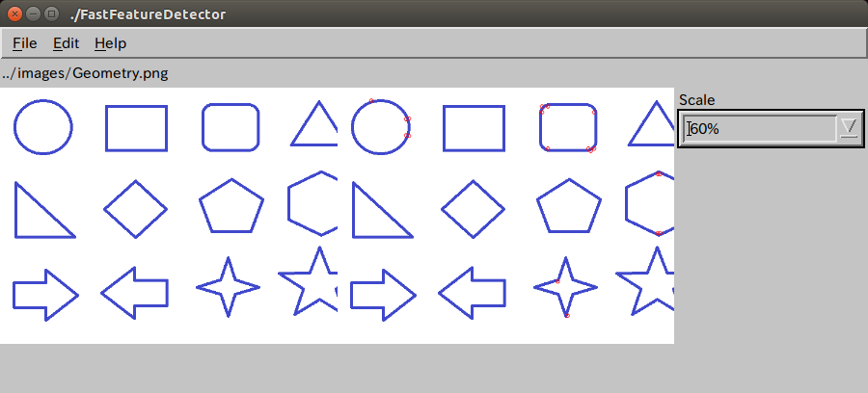Open the Help menu
Viewport: 868px width, 393px height.
110,43
